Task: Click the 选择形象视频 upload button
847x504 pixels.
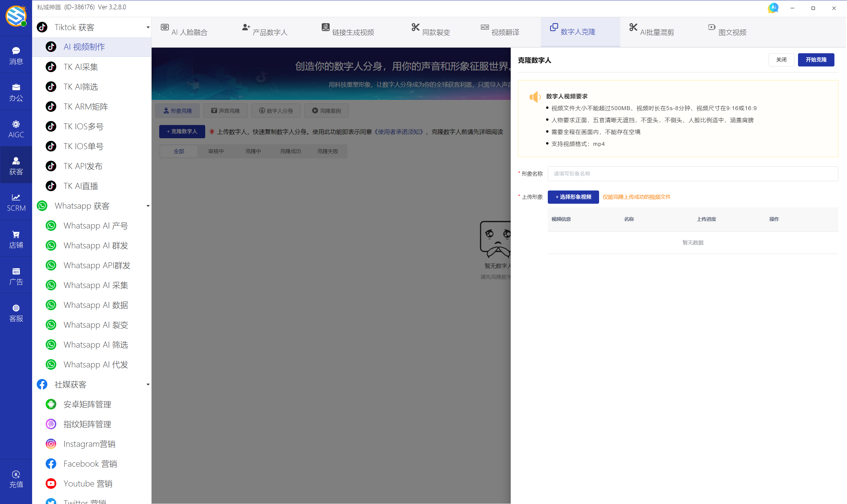Action: click(573, 197)
